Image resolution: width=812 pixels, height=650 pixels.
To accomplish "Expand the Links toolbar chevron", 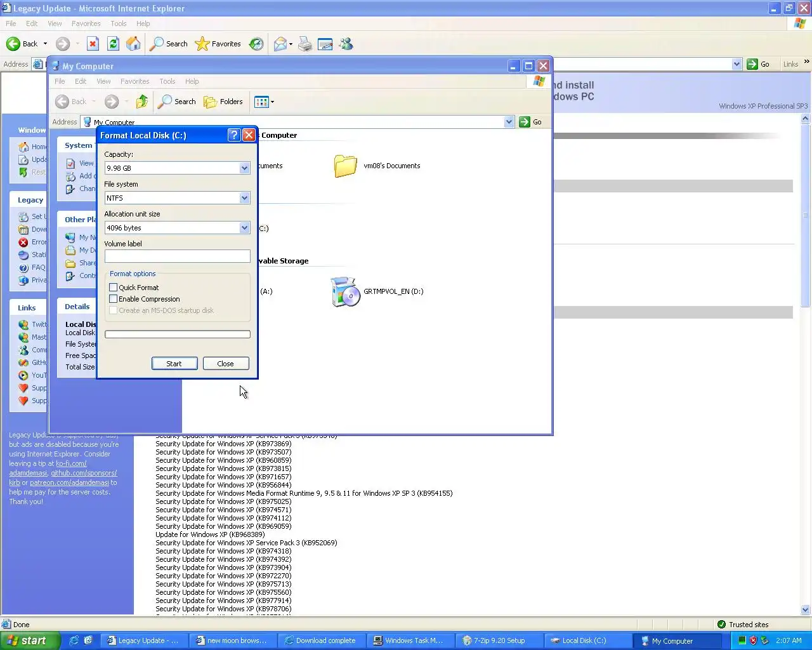I will click(x=806, y=62).
